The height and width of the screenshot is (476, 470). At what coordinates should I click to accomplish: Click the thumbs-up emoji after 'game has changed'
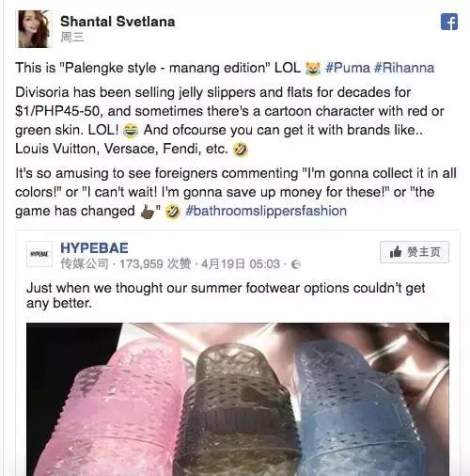click(147, 212)
